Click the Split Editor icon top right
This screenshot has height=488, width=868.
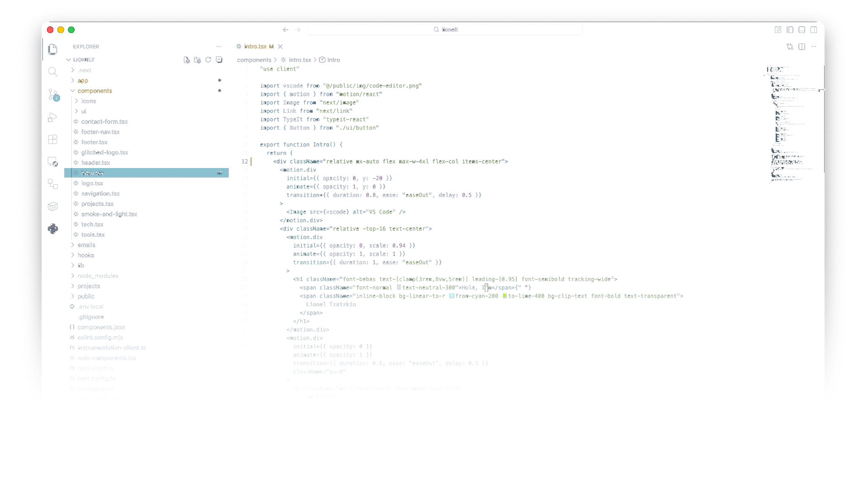pos(802,47)
